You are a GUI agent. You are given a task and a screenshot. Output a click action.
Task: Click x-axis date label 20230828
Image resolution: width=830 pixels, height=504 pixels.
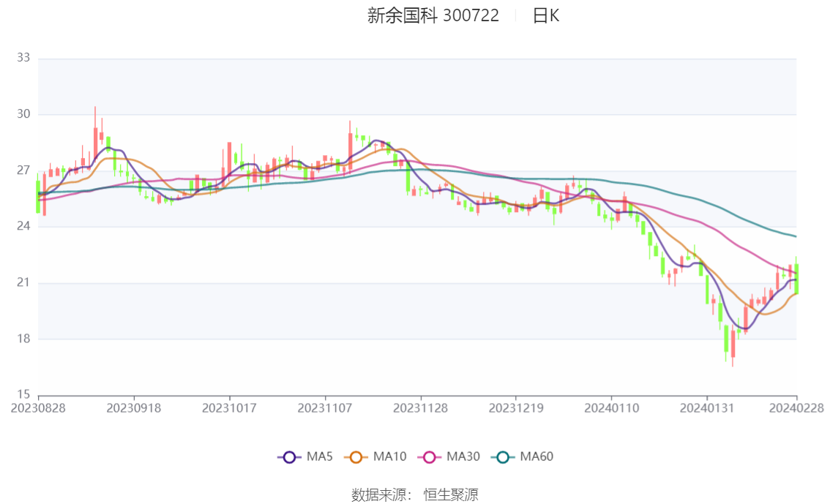(x=38, y=408)
